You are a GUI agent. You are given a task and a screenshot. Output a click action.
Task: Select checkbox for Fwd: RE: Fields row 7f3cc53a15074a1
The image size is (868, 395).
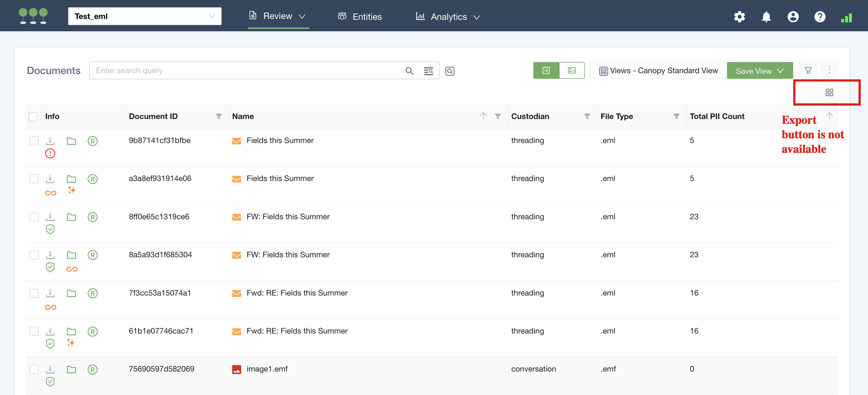[34, 293]
